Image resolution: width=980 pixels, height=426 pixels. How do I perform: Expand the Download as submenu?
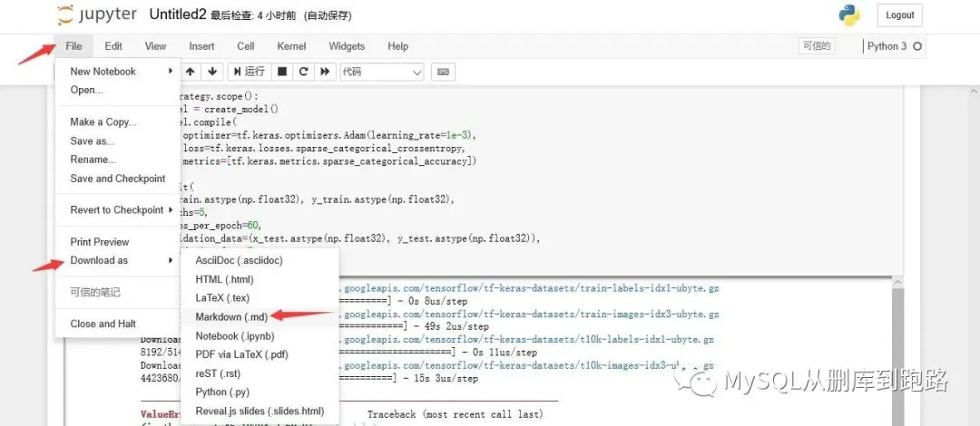tap(118, 260)
